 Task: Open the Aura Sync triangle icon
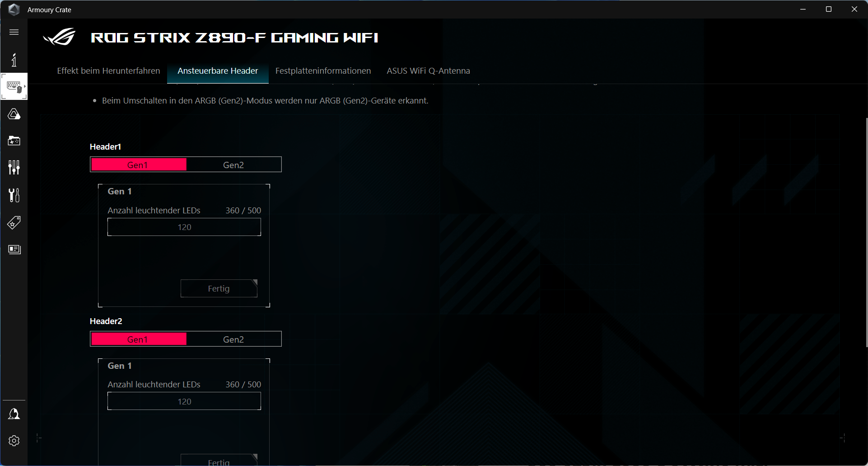click(14, 114)
